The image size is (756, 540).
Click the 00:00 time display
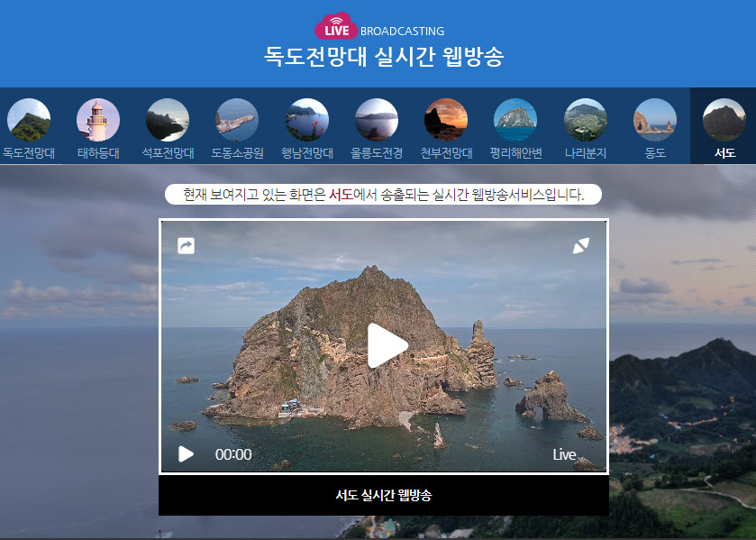[x=233, y=454]
